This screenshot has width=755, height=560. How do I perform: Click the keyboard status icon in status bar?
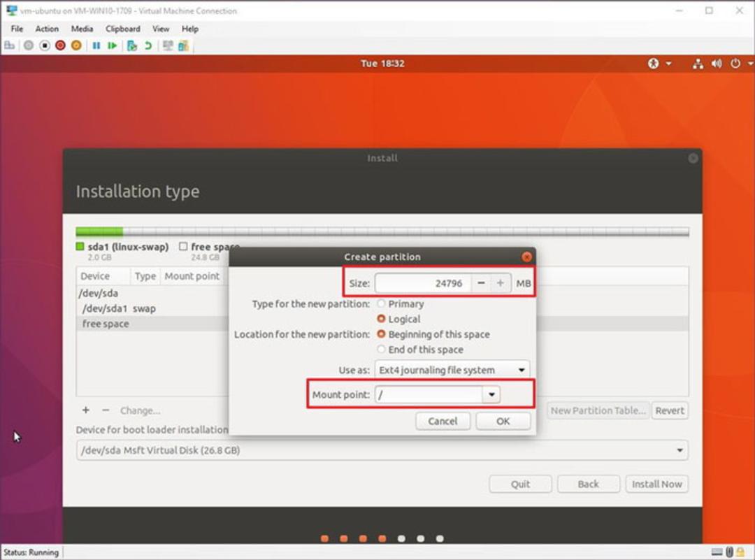[x=717, y=552]
